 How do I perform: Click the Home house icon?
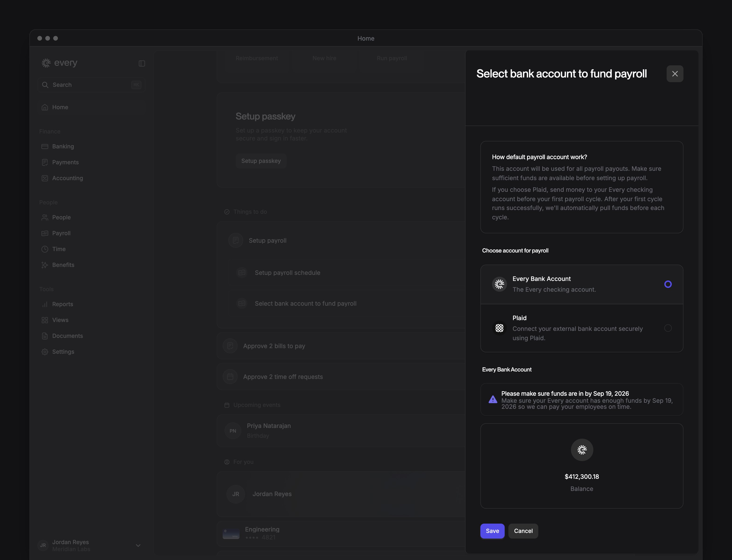45,107
